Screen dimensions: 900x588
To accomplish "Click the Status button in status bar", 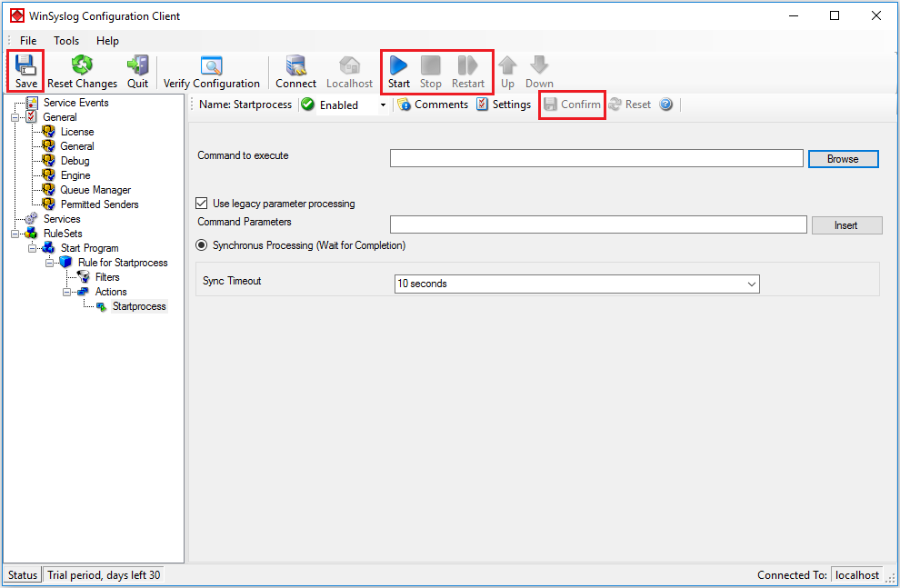I will 23,574.
